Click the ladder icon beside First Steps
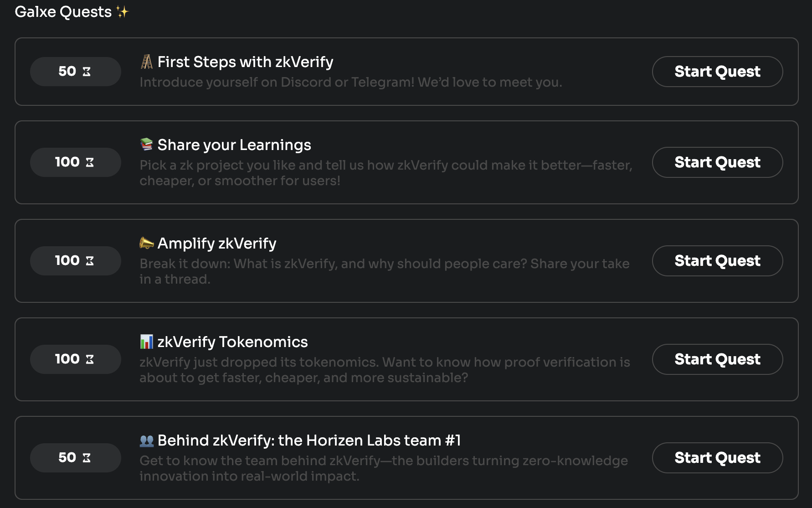Image resolution: width=812 pixels, height=508 pixels. [146, 62]
